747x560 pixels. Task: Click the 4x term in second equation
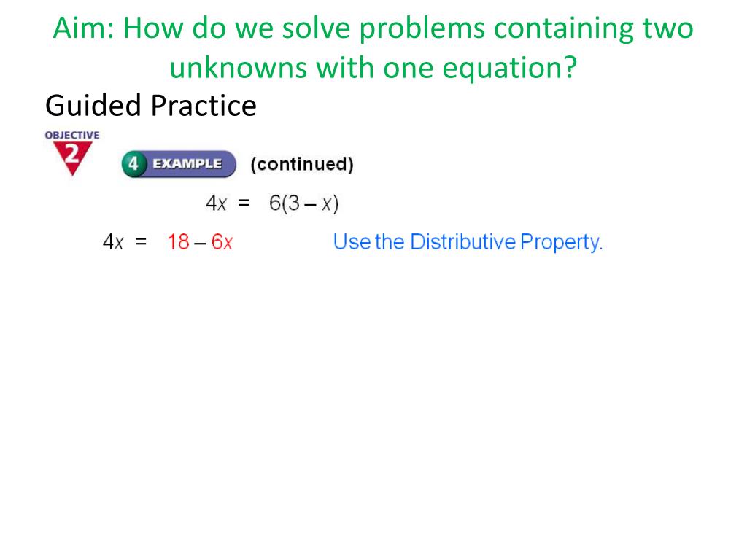click(113, 242)
